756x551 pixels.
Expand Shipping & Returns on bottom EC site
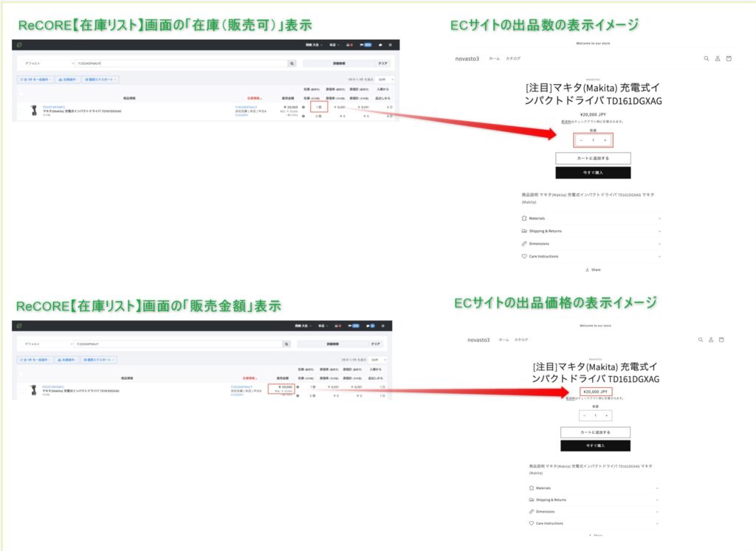pos(594,500)
